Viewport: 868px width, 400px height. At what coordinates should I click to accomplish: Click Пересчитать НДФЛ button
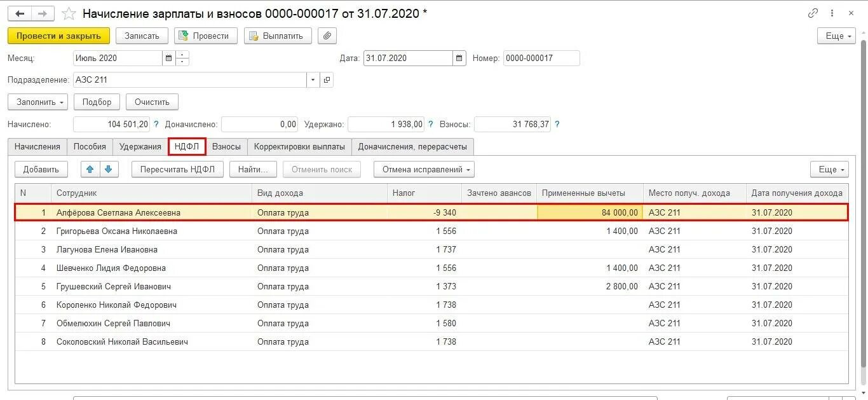pos(177,169)
